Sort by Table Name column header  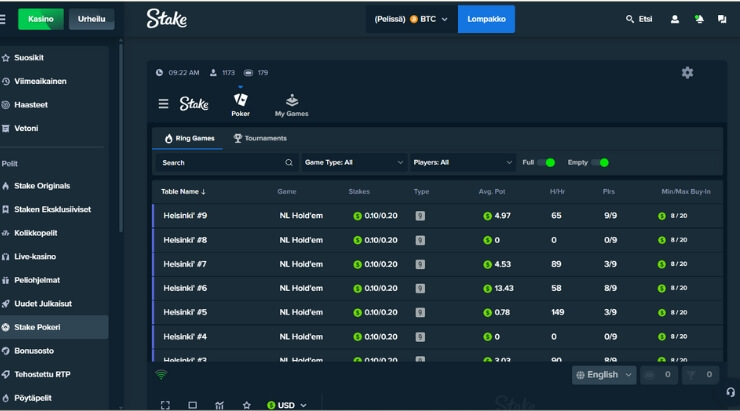(183, 192)
